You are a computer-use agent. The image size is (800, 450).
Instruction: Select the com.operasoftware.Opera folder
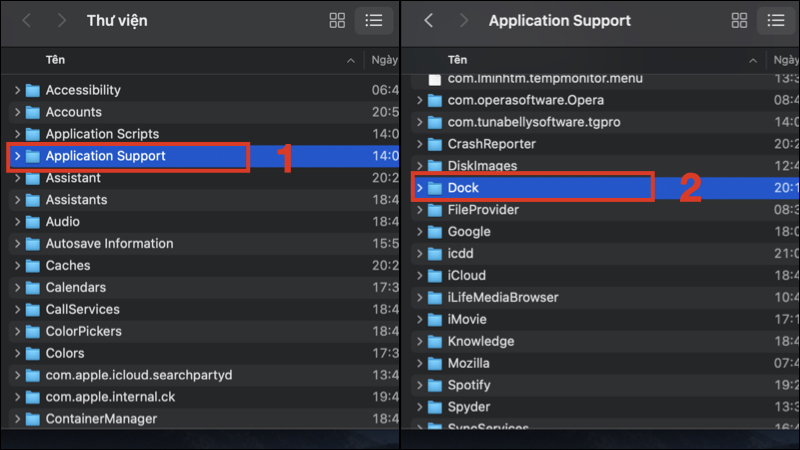[525, 100]
